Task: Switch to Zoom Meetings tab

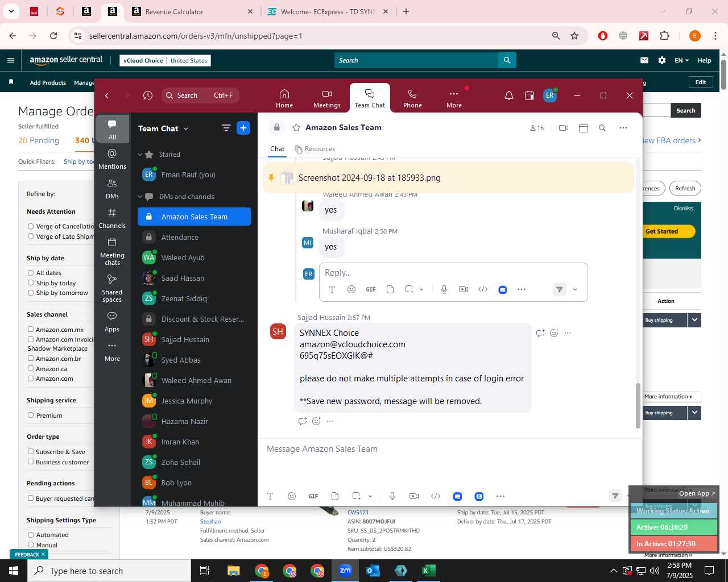Action: pyautogui.click(x=327, y=98)
